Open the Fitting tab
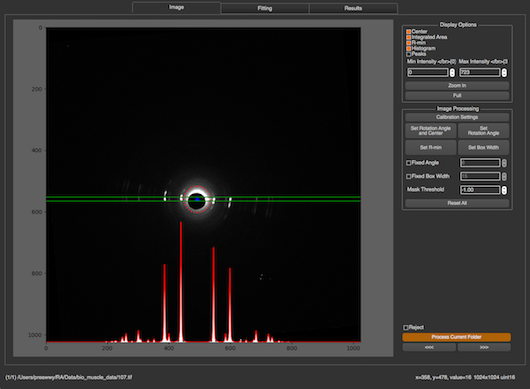This screenshot has width=530, height=389. 265,8
